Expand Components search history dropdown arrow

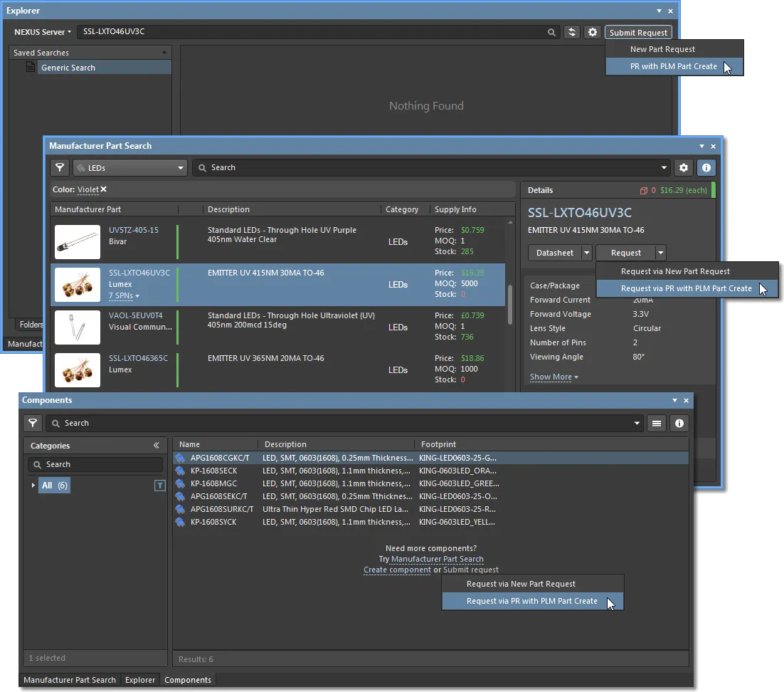coord(637,424)
